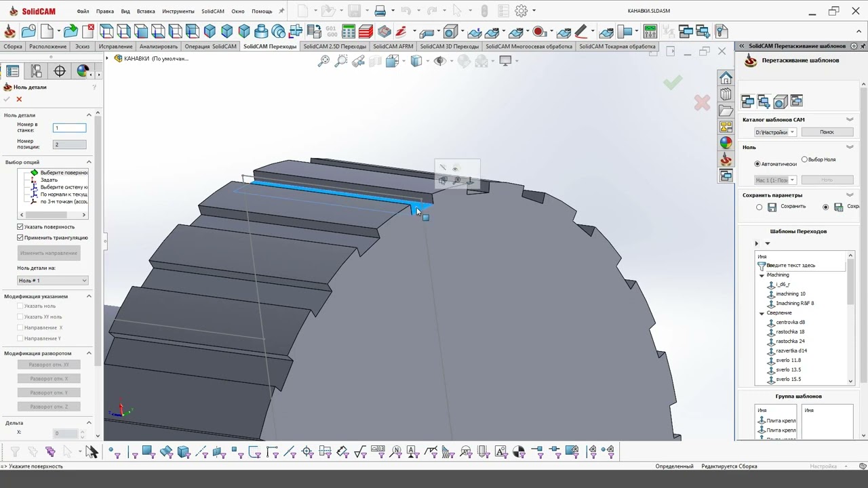Open the Property Manager tab icon
868x488 pixels.
[12, 71]
